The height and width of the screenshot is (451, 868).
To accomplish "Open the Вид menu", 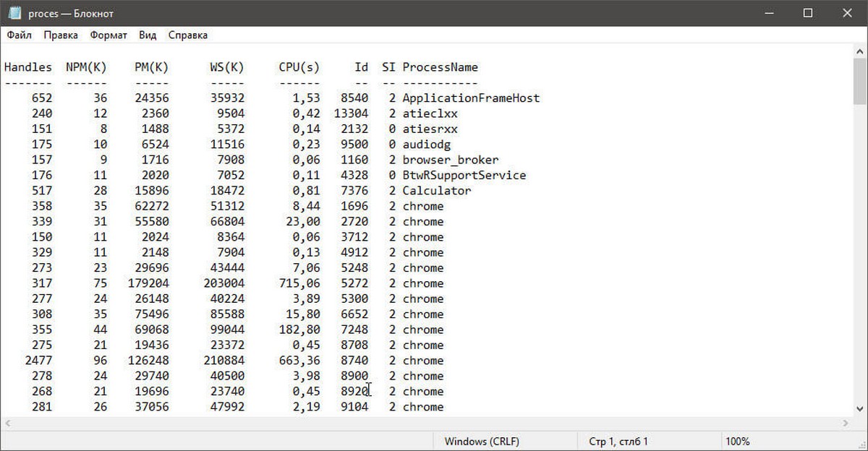I will 148,35.
